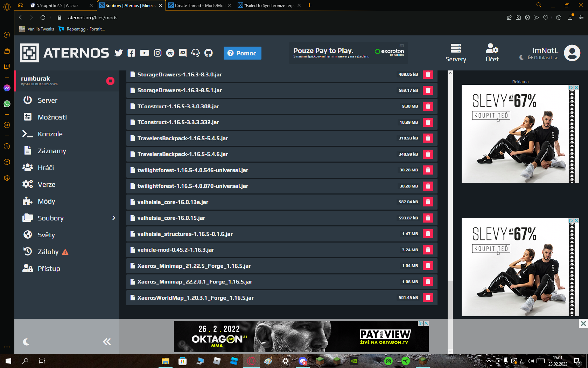Click the Aternos logo
This screenshot has height=368, width=588.
65,53
